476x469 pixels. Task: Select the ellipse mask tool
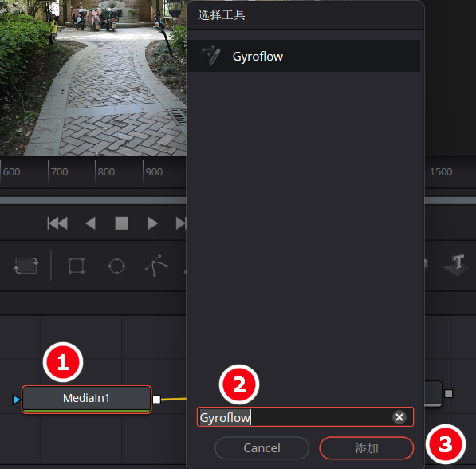click(x=116, y=266)
